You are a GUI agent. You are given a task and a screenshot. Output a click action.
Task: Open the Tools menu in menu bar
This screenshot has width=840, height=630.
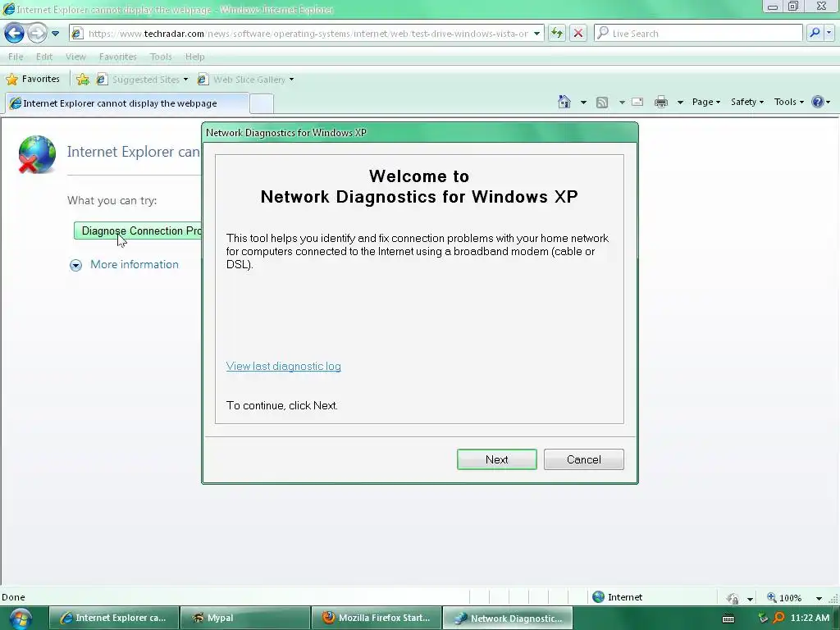[x=161, y=57]
